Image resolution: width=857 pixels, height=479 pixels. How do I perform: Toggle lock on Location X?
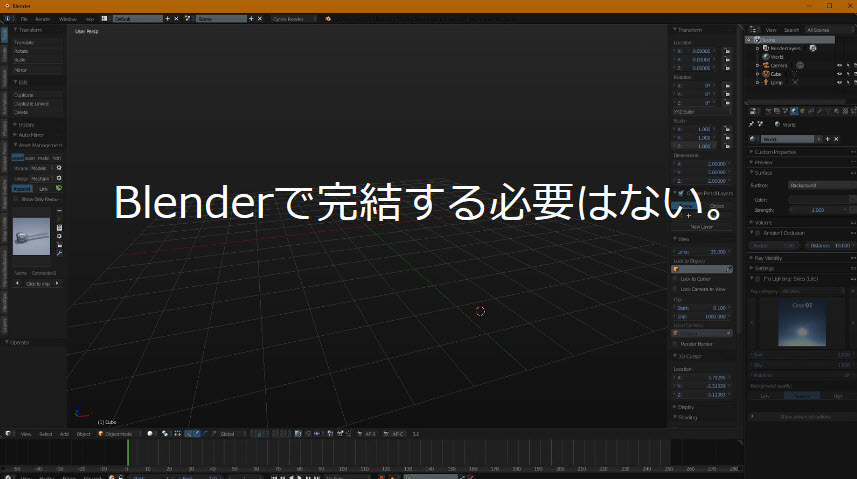[x=727, y=51]
